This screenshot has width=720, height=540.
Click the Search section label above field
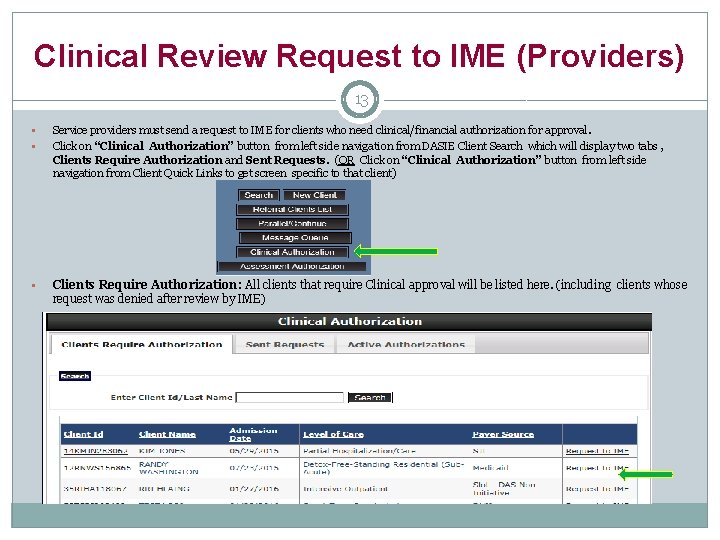pos(75,377)
